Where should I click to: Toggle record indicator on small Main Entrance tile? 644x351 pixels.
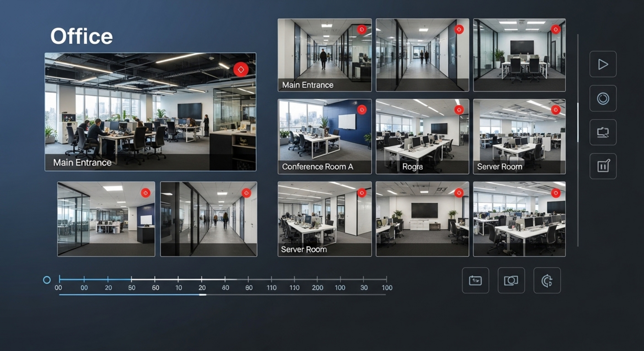(362, 29)
